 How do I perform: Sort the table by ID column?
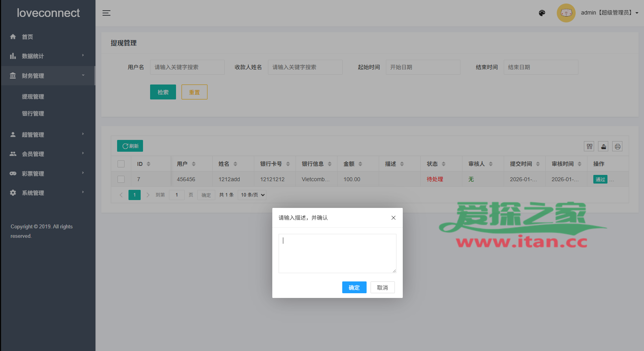click(149, 164)
